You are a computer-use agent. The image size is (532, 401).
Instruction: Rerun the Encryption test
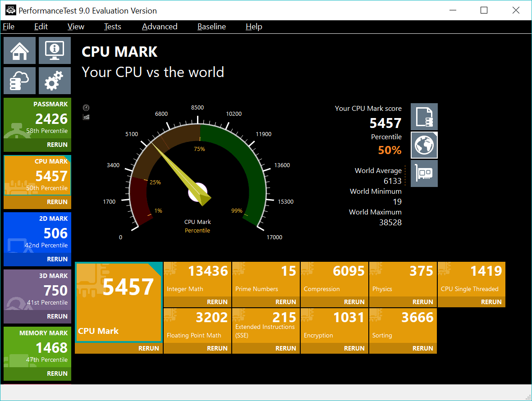tap(335, 348)
